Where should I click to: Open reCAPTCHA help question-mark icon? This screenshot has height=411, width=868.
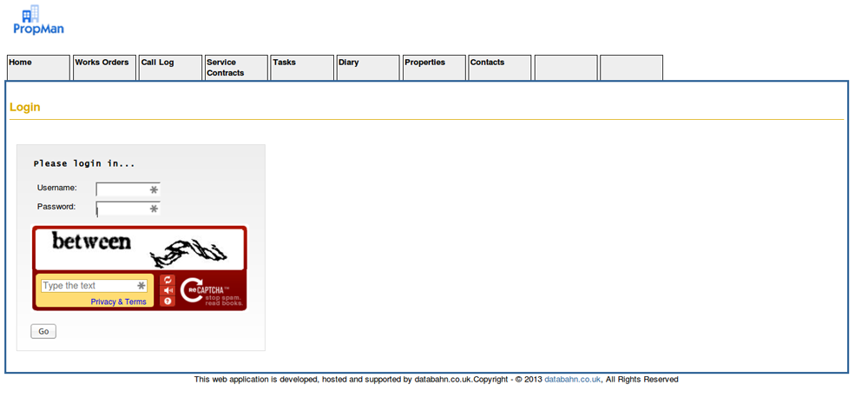(x=168, y=301)
